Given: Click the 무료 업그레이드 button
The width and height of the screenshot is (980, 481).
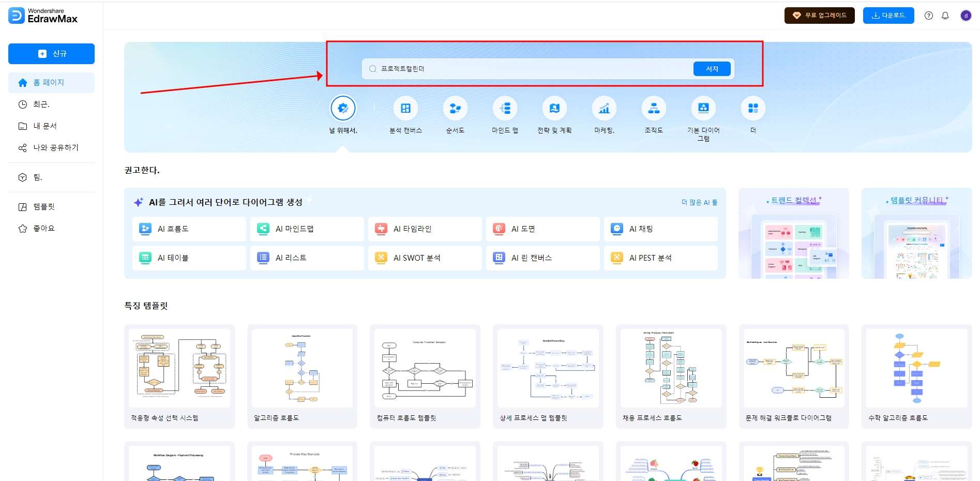Looking at the screenshot, I should click(819, 16).
